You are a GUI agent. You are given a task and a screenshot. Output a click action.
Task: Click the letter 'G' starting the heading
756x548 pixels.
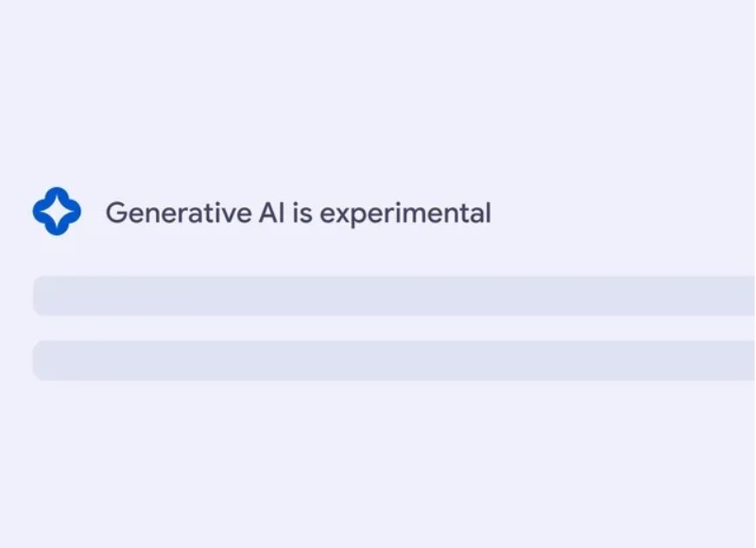pyautogui.click(x=115, y=213)
